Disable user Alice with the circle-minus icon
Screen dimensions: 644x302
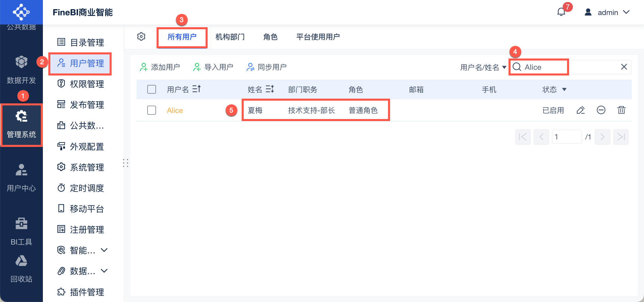(601, 110)
